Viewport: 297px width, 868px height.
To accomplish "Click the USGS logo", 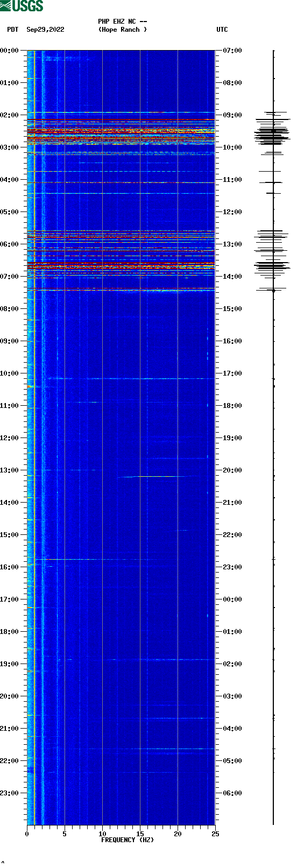I will (22, 6).
